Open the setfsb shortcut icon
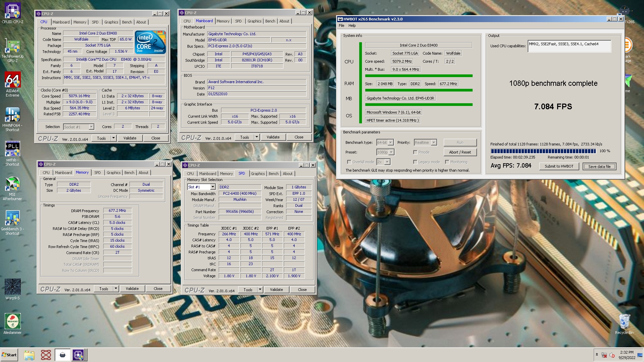Image resolution: width=644 pixels, height=362 pixels. (x=12, y=154)
